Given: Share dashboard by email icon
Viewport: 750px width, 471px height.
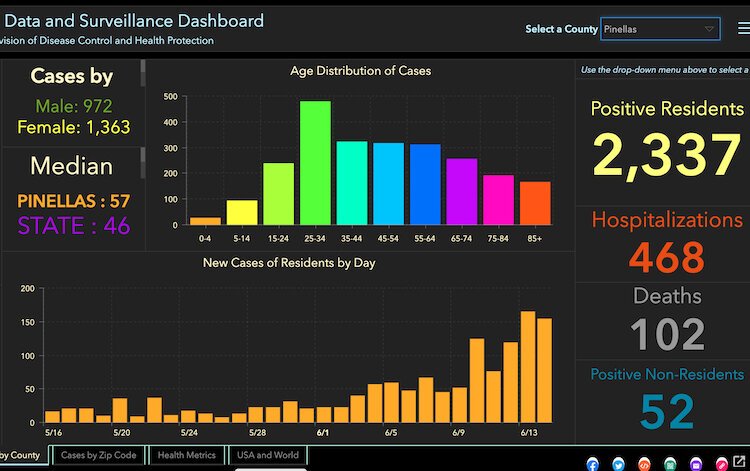Looking at the screenshot, I should coord(695,464).
